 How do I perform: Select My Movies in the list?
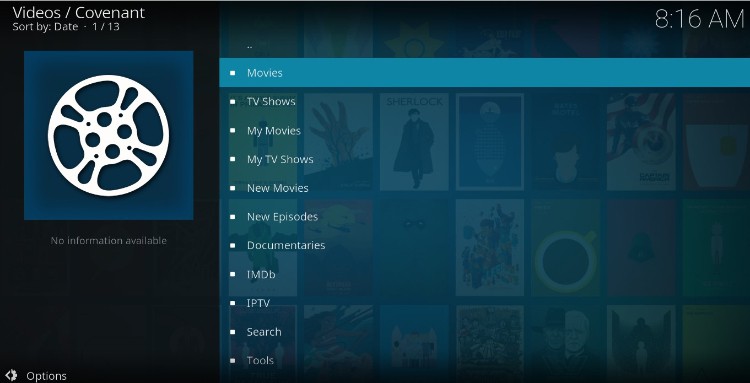click(x=485, y=131)
